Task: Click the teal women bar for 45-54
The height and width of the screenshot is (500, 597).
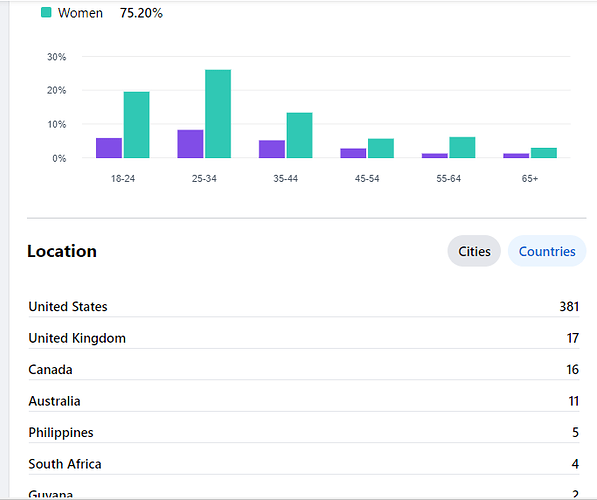Action: pos(381,149)
